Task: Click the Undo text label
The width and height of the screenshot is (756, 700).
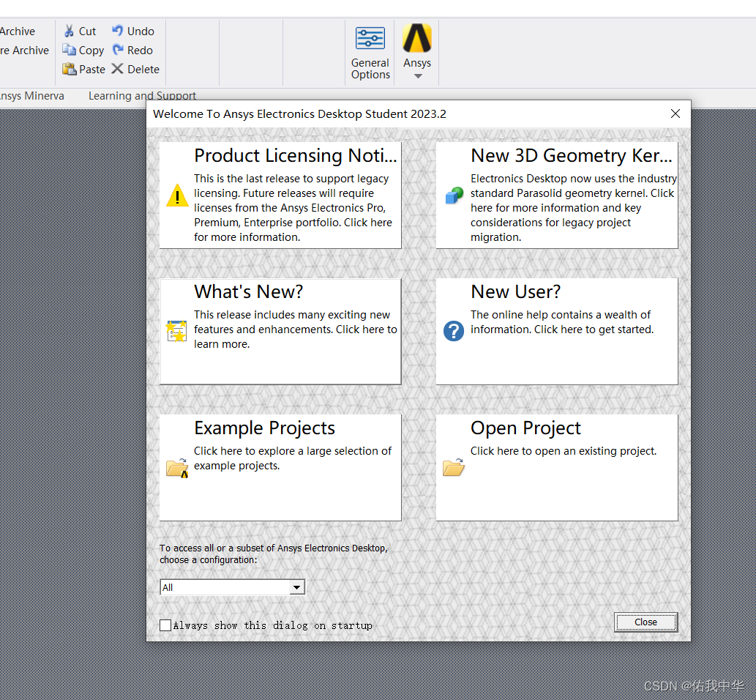Action: tap(141, 31)
